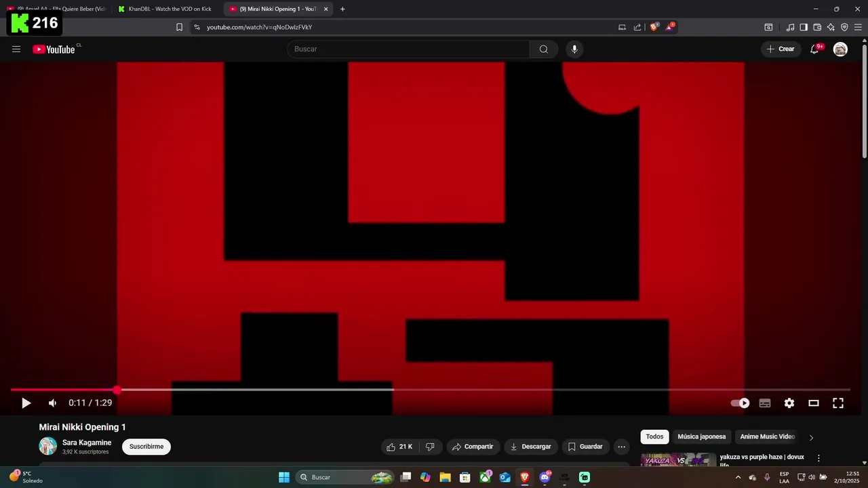
Task: Dislike the video with thumbs down
Action: coord(430,447)
